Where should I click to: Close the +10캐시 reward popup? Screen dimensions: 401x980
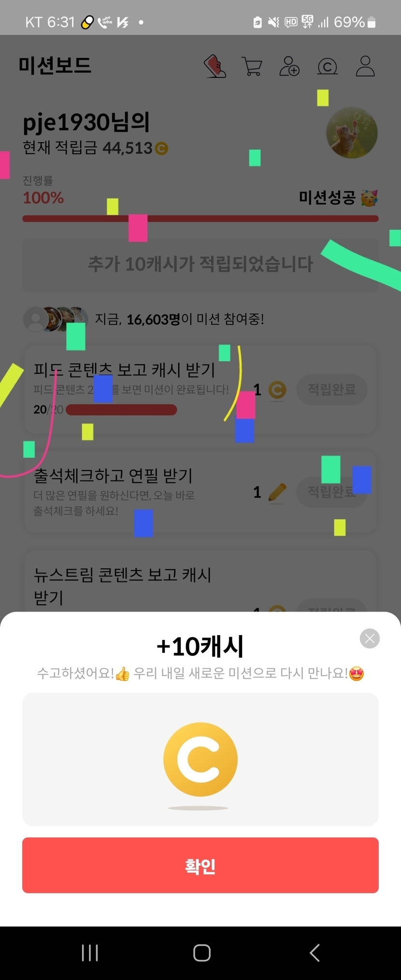[x=370, y=639]
